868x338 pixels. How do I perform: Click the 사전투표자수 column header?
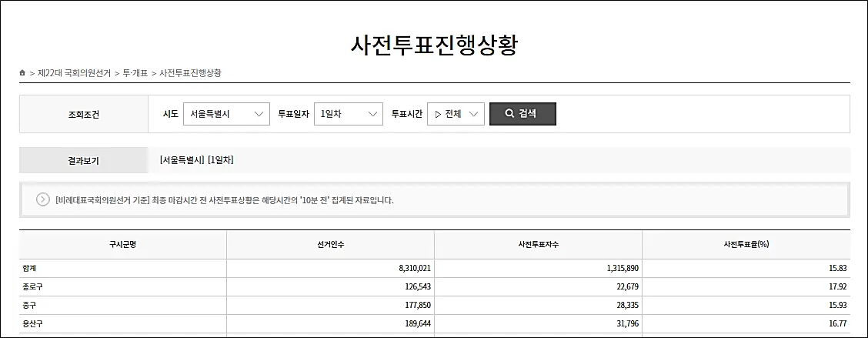click(538, 244)
